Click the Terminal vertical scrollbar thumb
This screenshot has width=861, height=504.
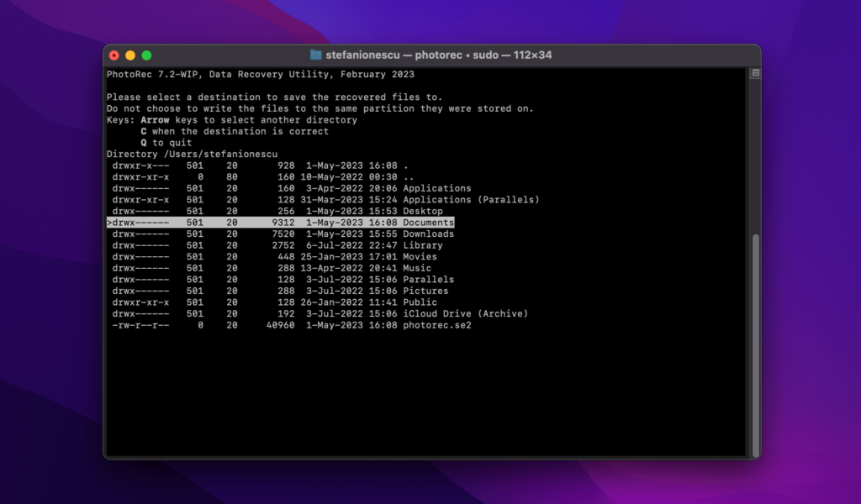pyautogui.click(x=756, y=345)
